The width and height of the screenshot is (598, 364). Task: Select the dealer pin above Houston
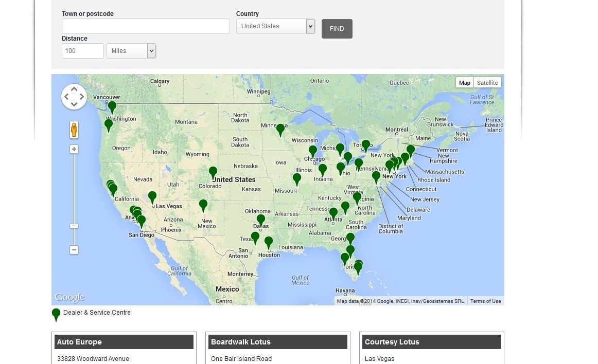[269, 243]
